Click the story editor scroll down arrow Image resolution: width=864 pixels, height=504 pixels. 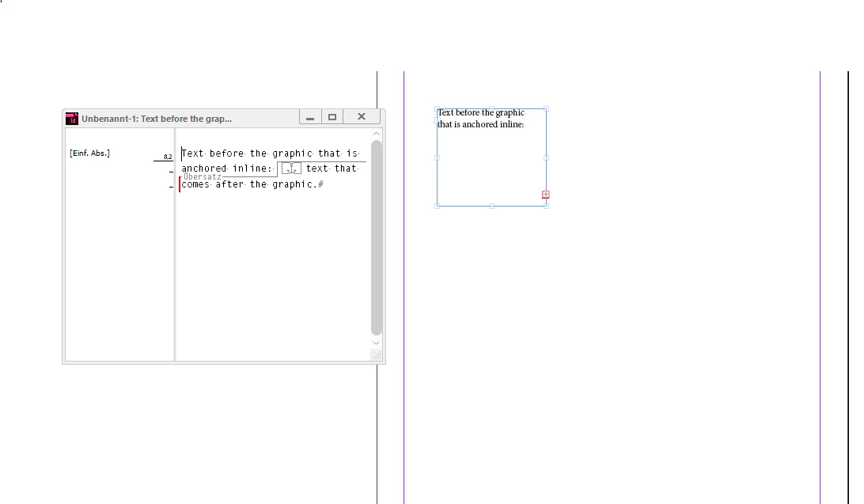click(377, 343)
